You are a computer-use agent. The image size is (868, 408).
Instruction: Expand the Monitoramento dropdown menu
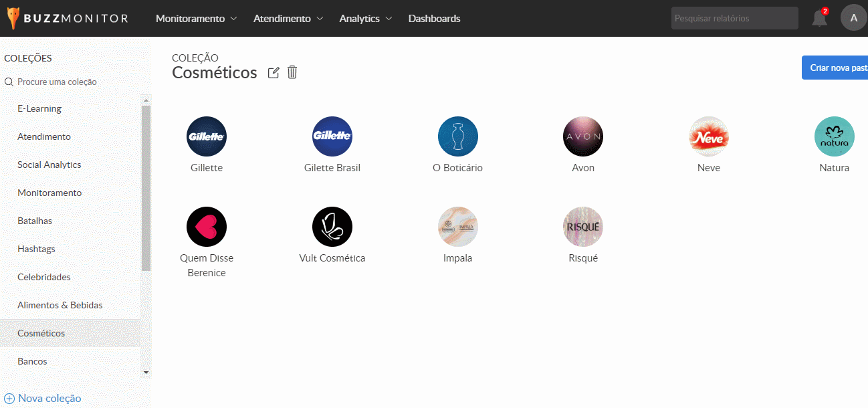(196, 19)
